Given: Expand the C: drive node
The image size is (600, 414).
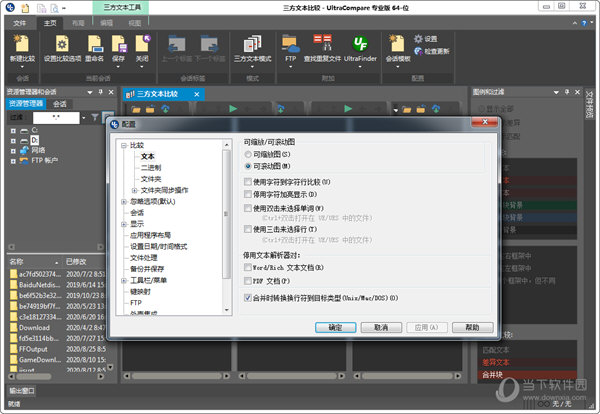Looking at the screenshot, I should coord(13,131).
